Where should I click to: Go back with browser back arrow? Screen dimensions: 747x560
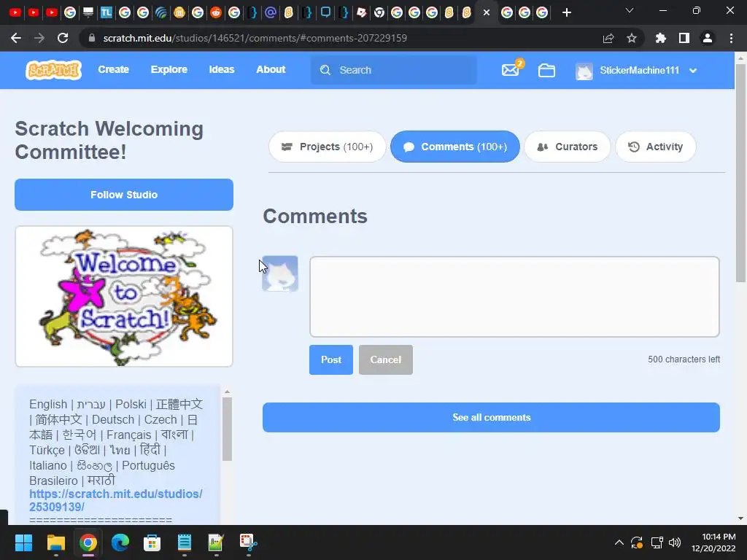16,38
